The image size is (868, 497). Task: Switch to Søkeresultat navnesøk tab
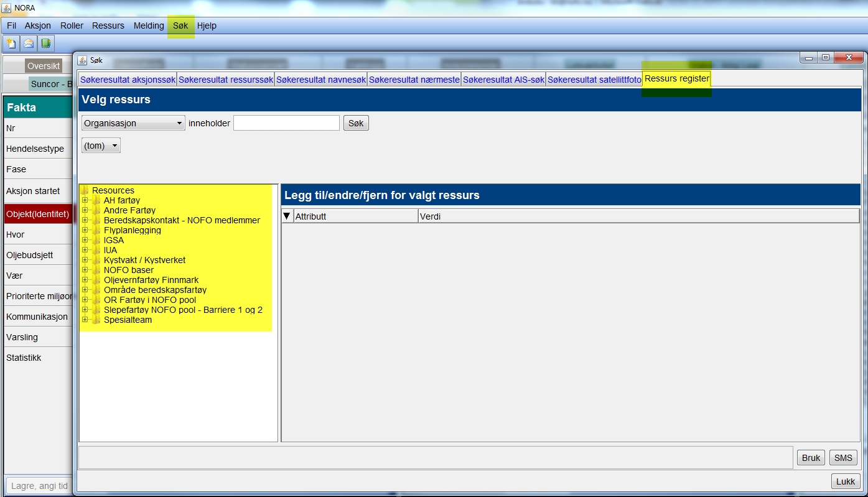click(321, 80)
